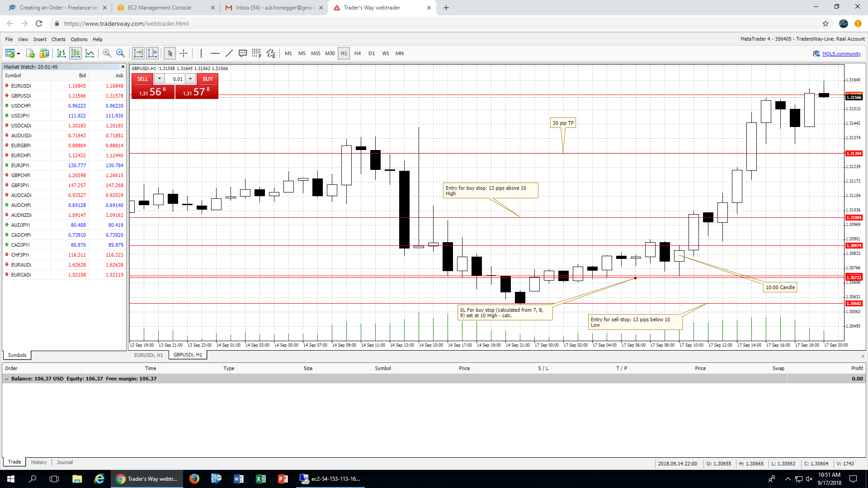Image resolution: width=868 pixels, height=488 pixels.
Task: Increase the lot volume with up arrow
Action: tap(190, 79)
